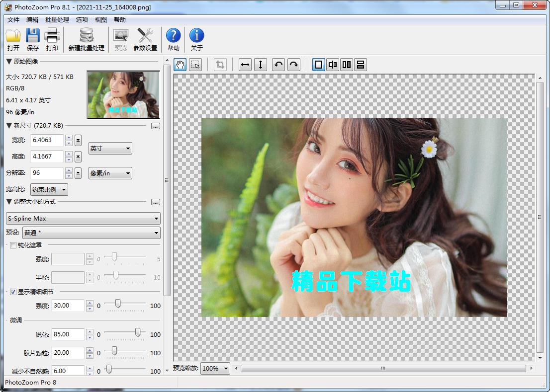The image size is (550, 392).
Task: Click the 预览 preview toolbar icon
Action: (x=121, y=36)
